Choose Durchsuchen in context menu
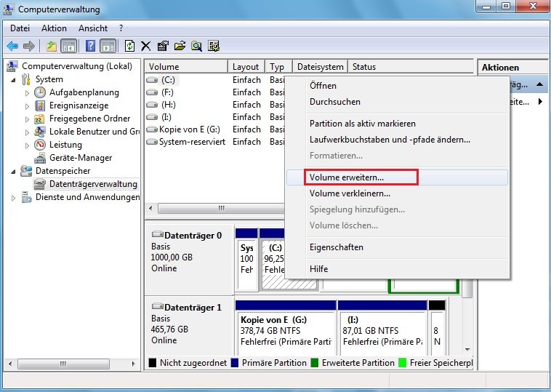551x392 pixels. pyautogui.click(x=398, y=102)
